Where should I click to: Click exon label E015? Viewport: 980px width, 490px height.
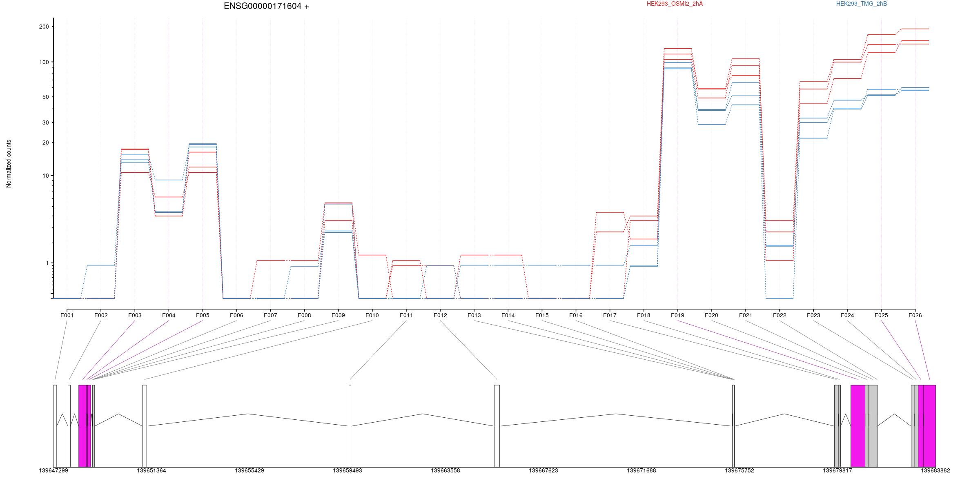click(542, 315)
